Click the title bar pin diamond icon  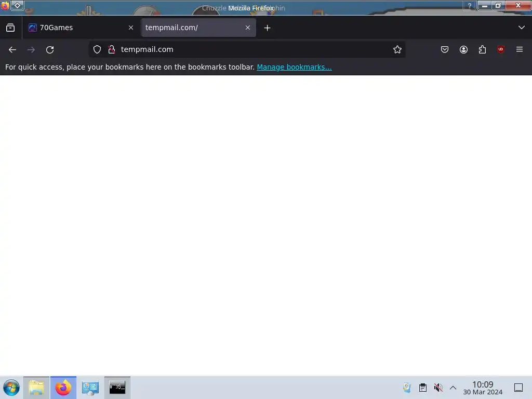(17, 5)
